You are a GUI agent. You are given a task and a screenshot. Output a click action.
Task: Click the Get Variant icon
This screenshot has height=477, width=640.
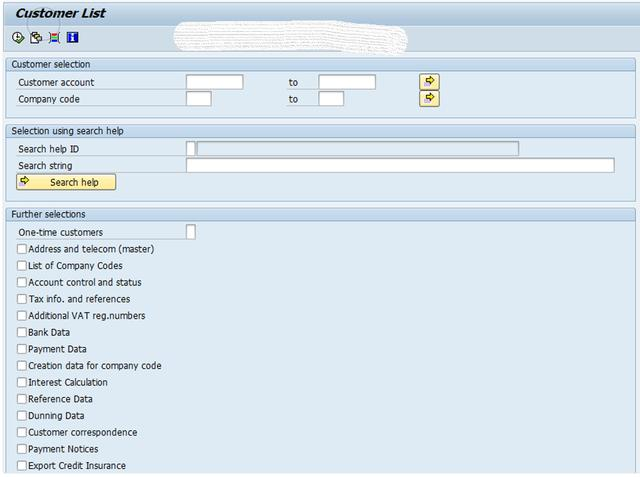36,38
